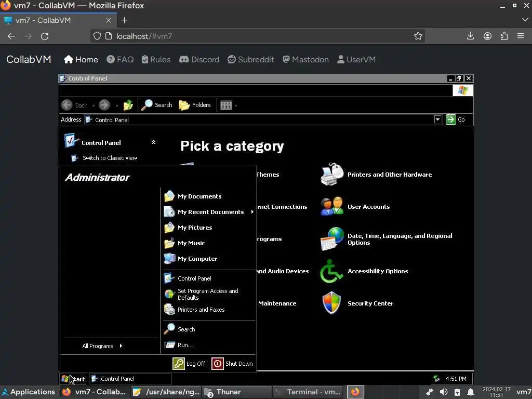Open the Mastodon nav link

point(305,59)
